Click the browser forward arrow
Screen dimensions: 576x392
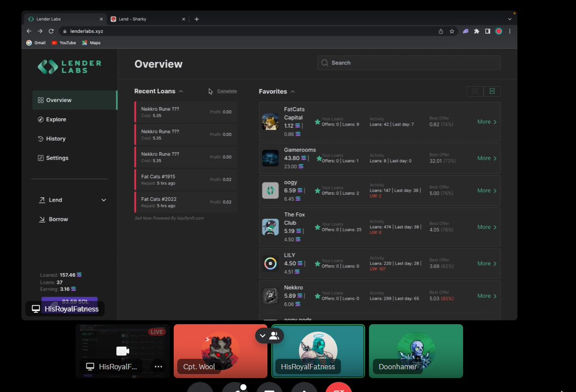(40, 31)
